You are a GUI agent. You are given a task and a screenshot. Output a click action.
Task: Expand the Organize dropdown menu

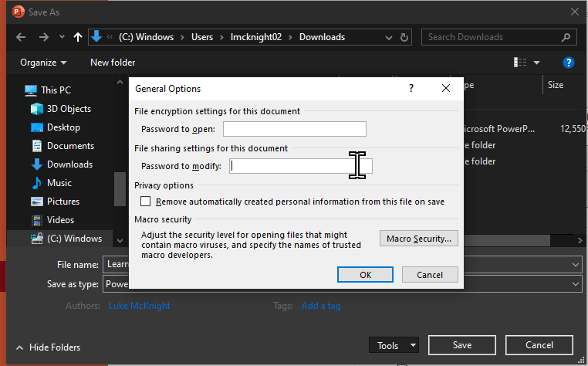point(43,63)
